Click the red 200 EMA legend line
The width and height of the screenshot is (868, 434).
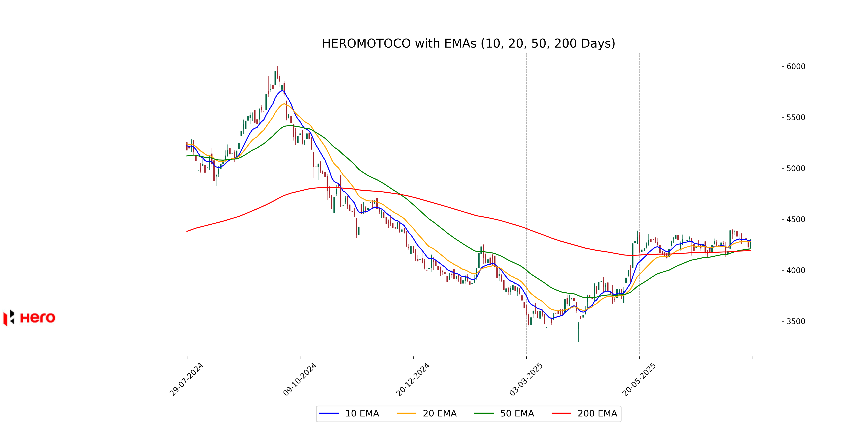[x=561, y=413]
